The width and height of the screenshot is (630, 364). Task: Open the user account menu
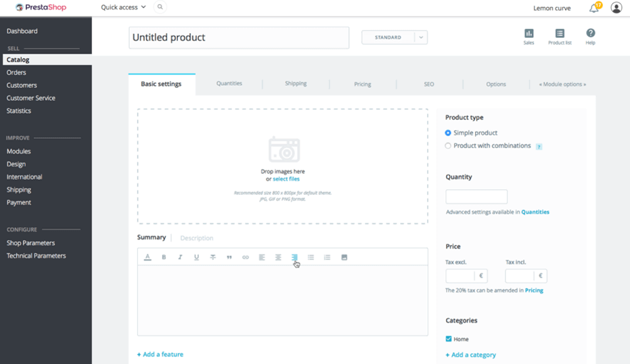[x=616, y=8]
